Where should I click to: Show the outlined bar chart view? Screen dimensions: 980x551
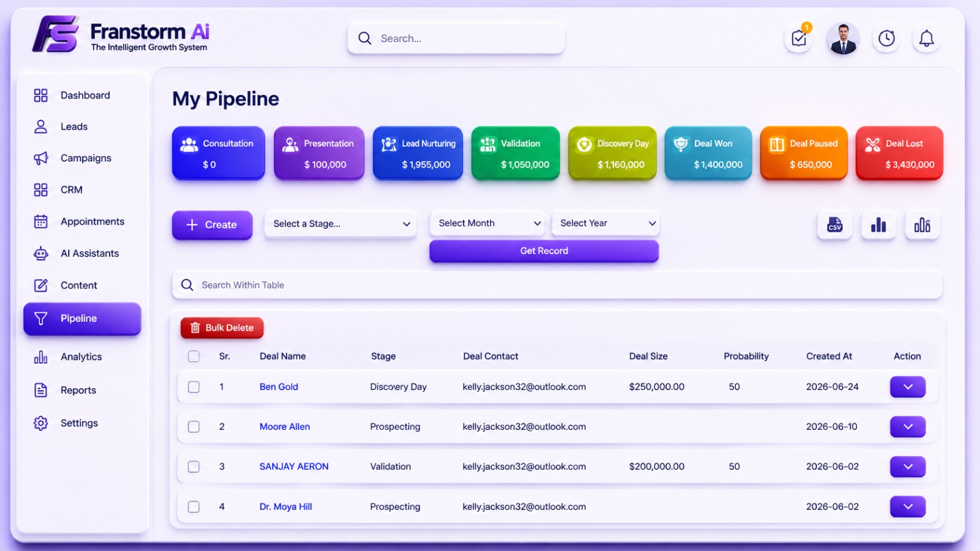[922, 225]
